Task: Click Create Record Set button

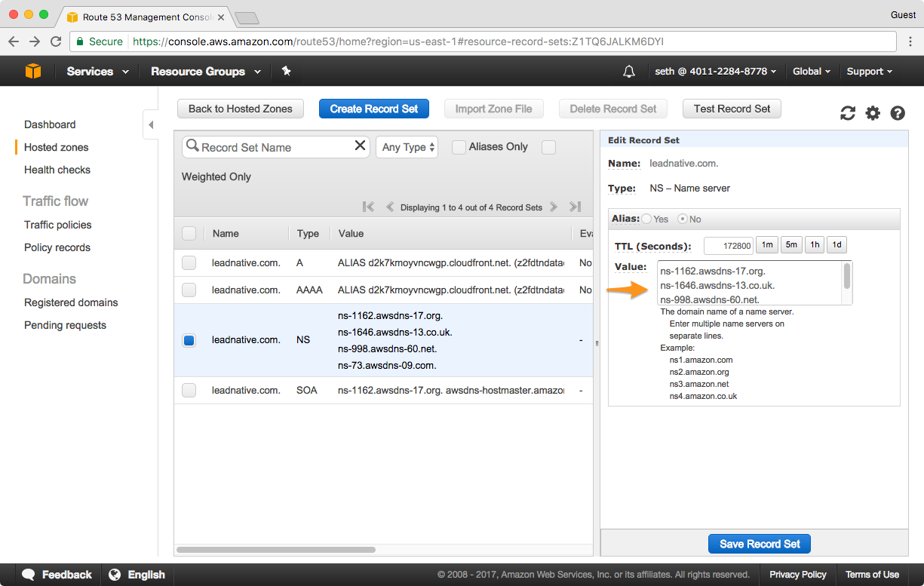Action: coord(373,109)
